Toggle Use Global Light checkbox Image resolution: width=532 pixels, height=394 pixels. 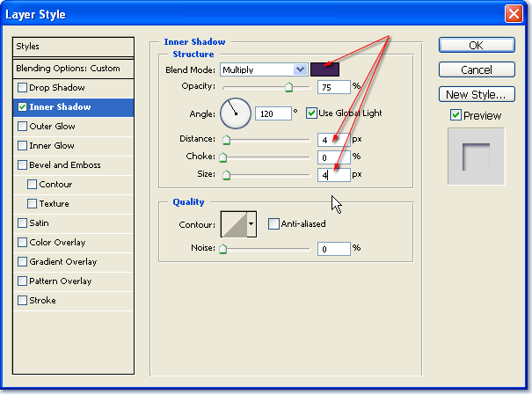(312, 113)
